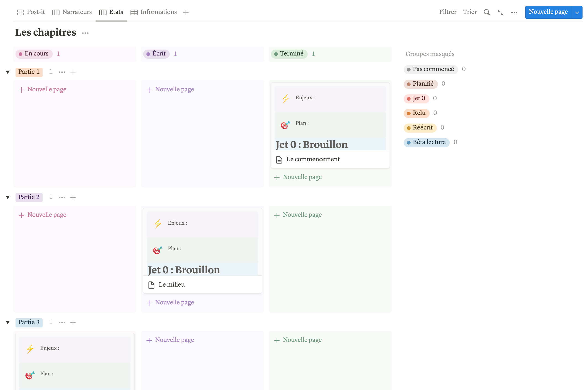
Task: Show the hidden Bêta lecture group
Action: [x=426, y=142]
